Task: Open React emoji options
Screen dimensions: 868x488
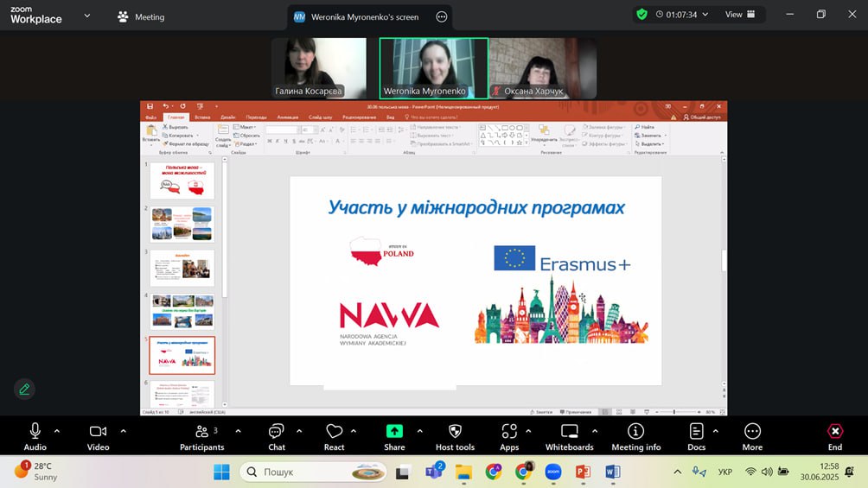Action: pyautogui.click(x=334, y=436)
